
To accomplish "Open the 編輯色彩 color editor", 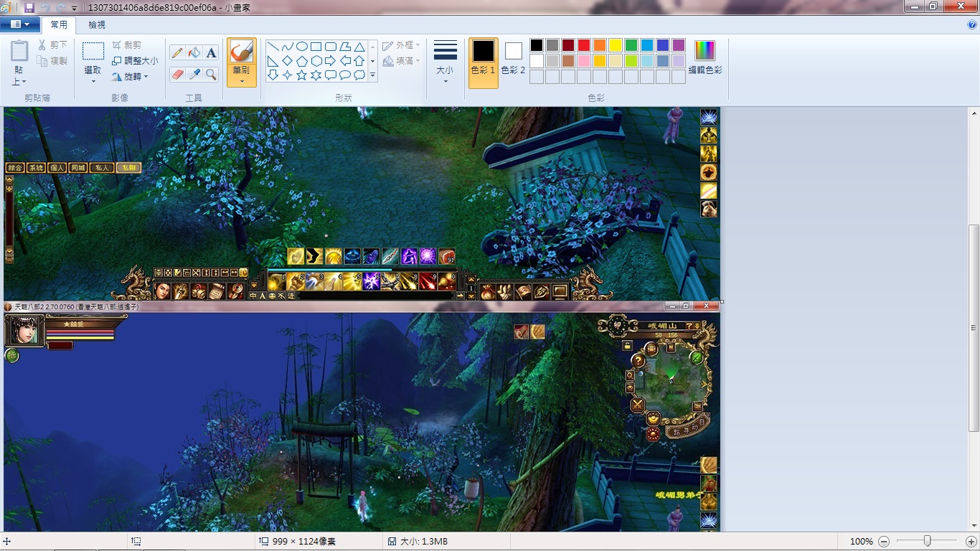I will (x=705, y=57).
